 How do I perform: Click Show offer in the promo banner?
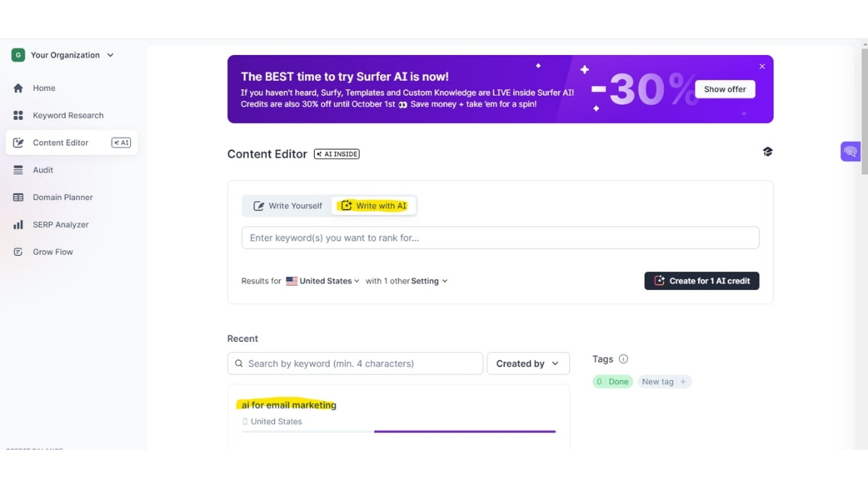[x=725, y=89]
